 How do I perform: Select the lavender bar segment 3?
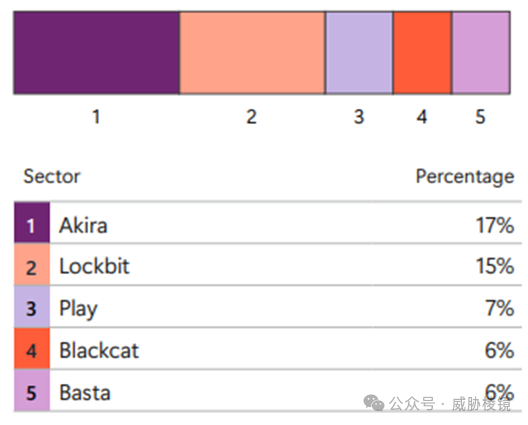point(359,53)
